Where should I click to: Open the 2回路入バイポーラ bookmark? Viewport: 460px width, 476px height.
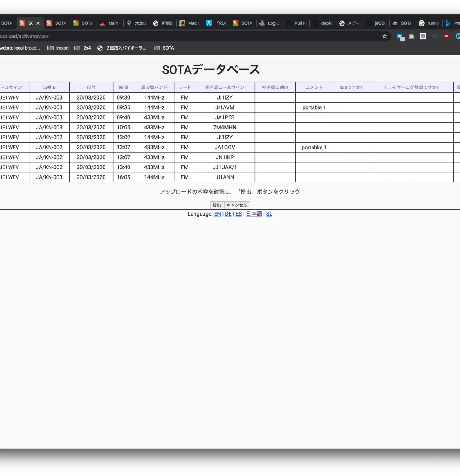click(x=122, y=48)
